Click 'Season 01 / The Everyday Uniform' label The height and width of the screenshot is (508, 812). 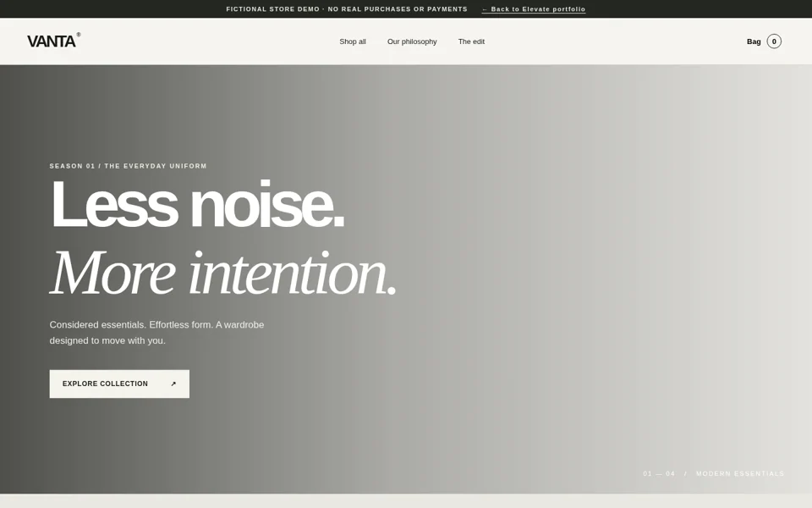coord(128,166)
